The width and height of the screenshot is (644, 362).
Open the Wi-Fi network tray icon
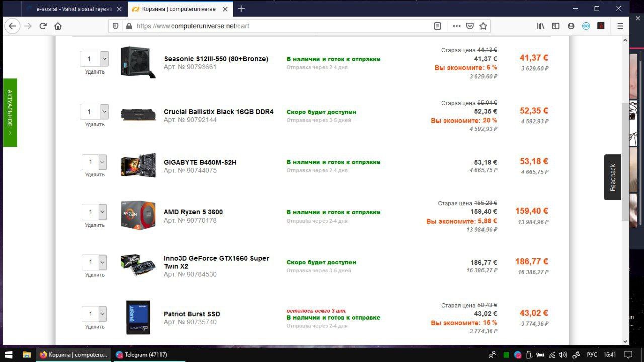click(x=552, y=355)
